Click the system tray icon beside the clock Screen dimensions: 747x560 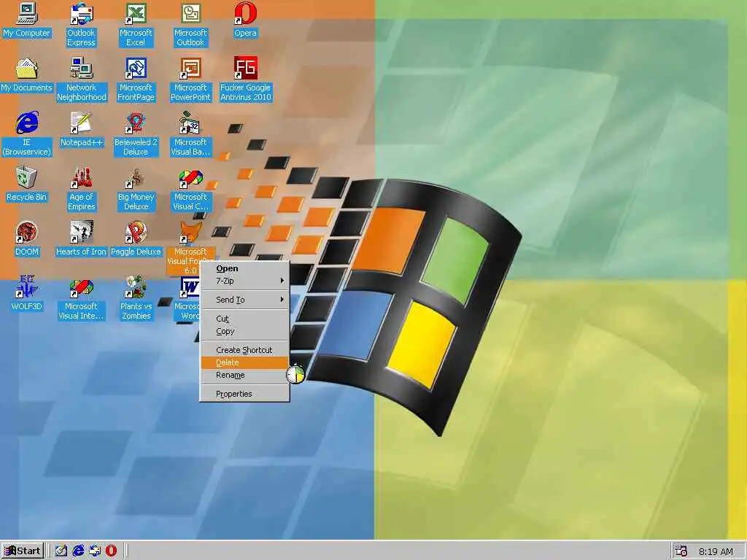coord(682,551)
